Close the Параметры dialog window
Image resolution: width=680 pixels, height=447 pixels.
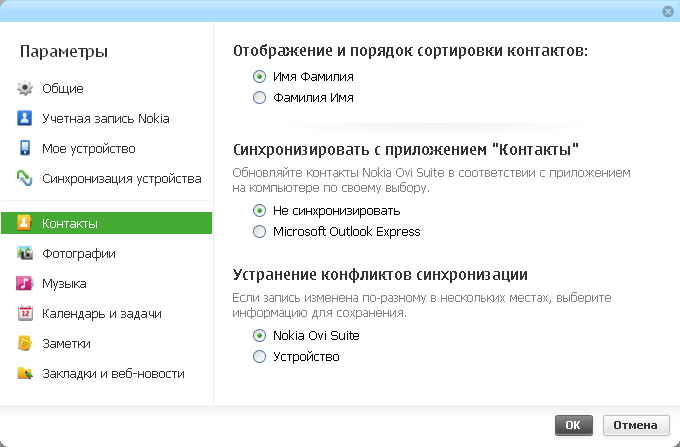(667, 10)
